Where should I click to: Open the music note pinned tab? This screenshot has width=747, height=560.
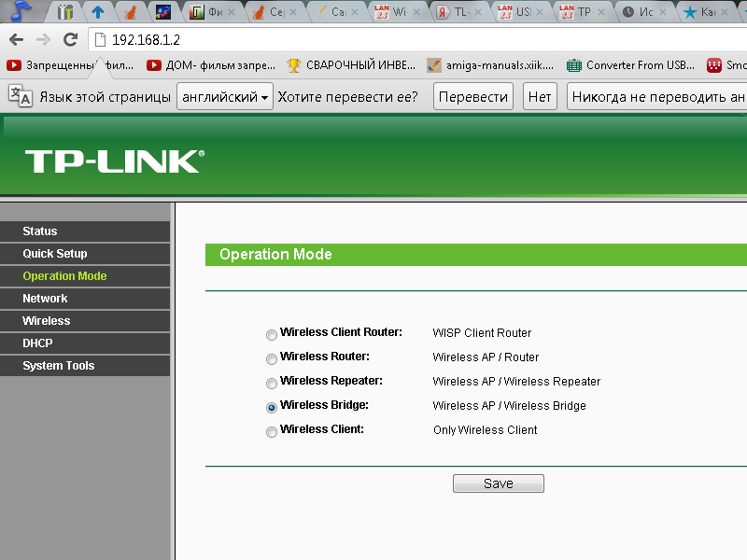[21, 11]
